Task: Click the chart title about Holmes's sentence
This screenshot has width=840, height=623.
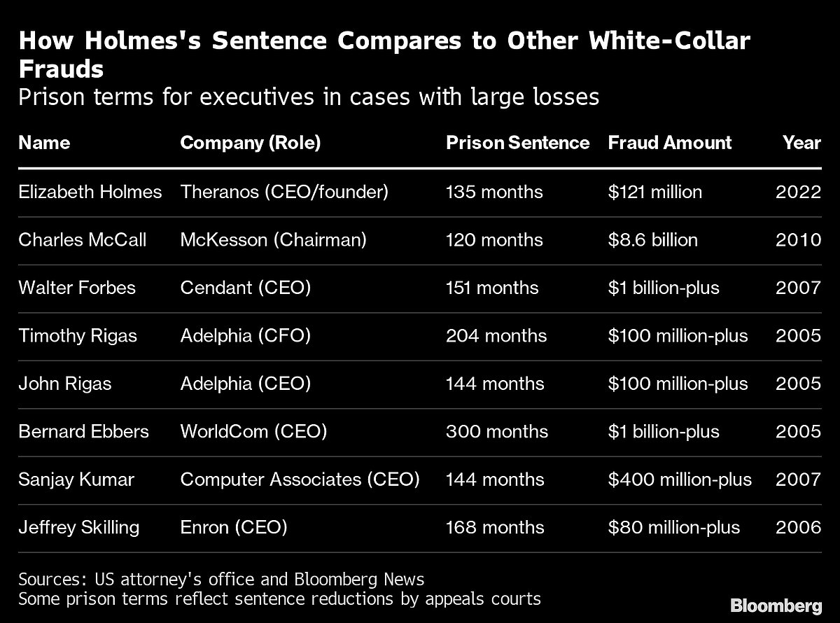Action: point(384,55)
